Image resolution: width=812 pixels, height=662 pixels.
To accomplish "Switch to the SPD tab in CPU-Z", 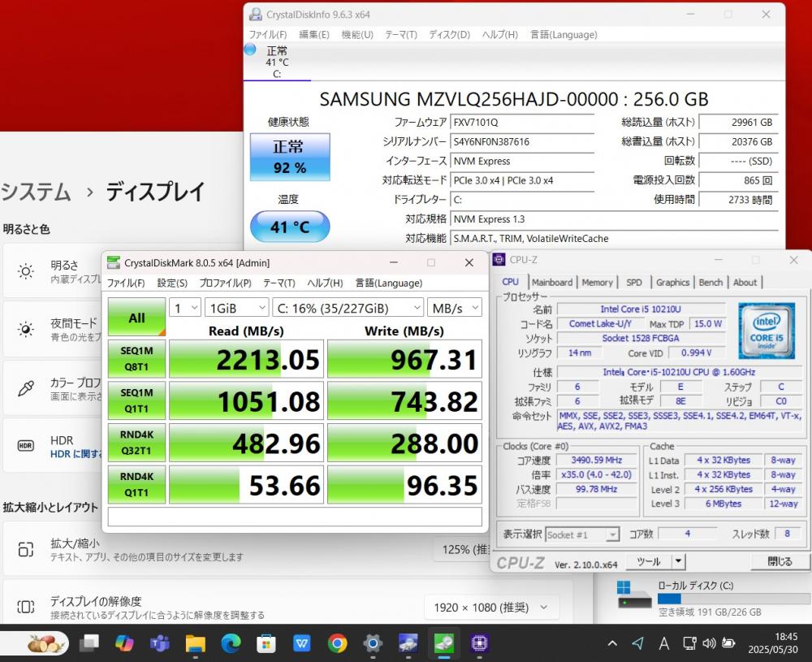I will pos(634,283).
